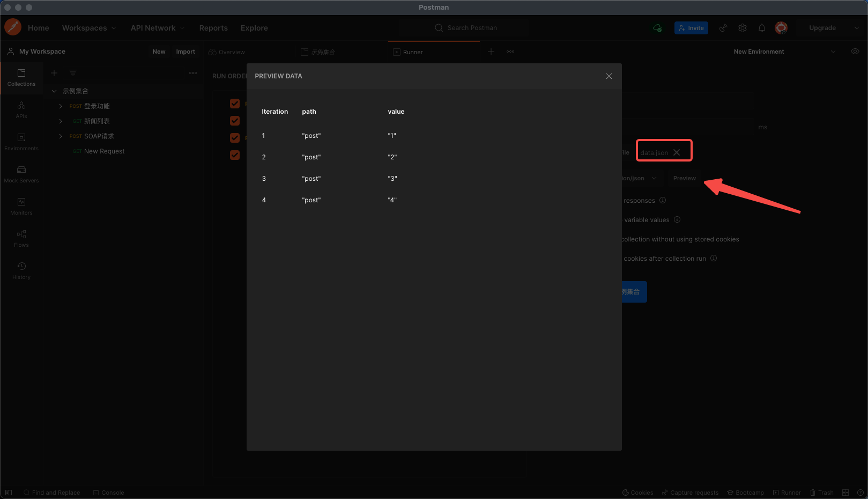This screenshot has width=868, height=499.
Task: Select the New Request tree item
Action: pos(104,151)
